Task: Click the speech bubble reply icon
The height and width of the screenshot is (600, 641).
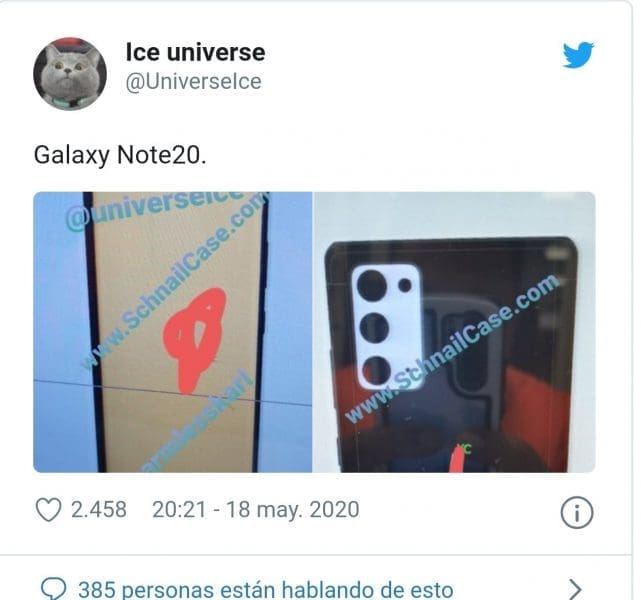Action: click(53, 589)
